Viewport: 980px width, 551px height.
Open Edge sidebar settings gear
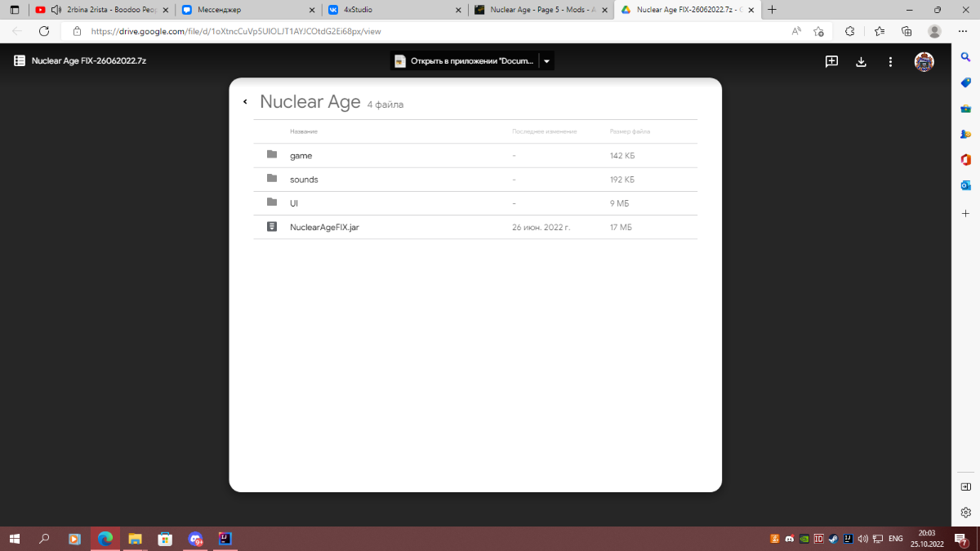[x=965, y=513]
